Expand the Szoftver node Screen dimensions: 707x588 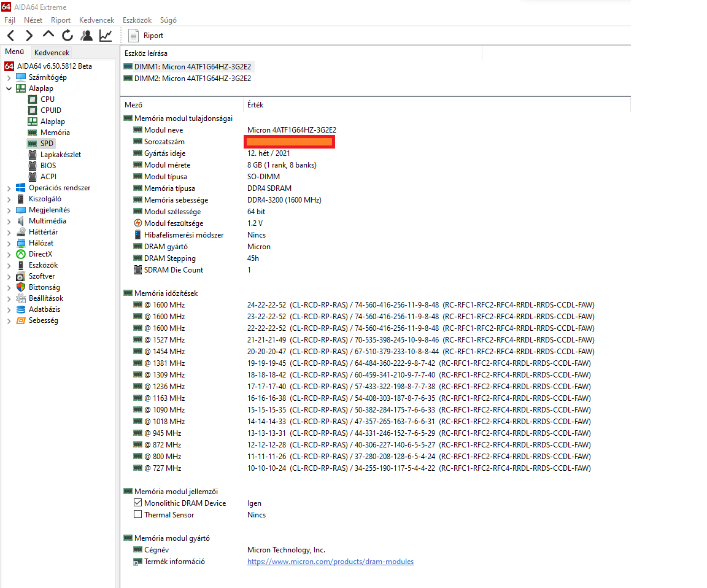9,276
